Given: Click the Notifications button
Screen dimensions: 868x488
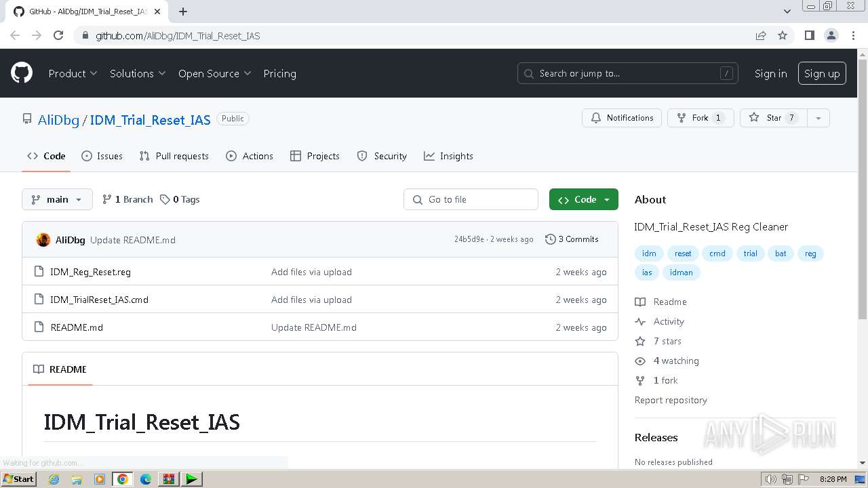Looking at the screenshot, I should tap(622, 118).
